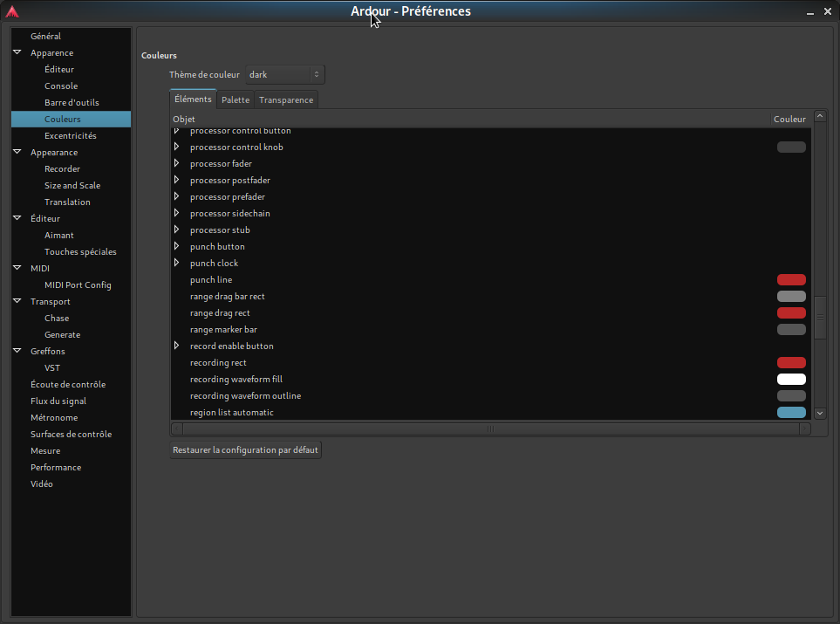The image size is (840, 624).
Task: Open the Console preferences page
Action: click(x=61, y=86)
